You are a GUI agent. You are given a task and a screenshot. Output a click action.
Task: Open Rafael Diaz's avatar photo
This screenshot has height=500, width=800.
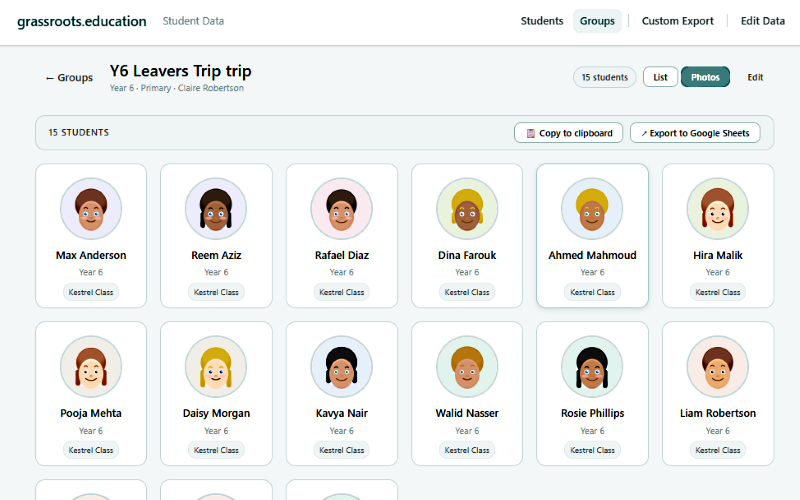[342, 209]
